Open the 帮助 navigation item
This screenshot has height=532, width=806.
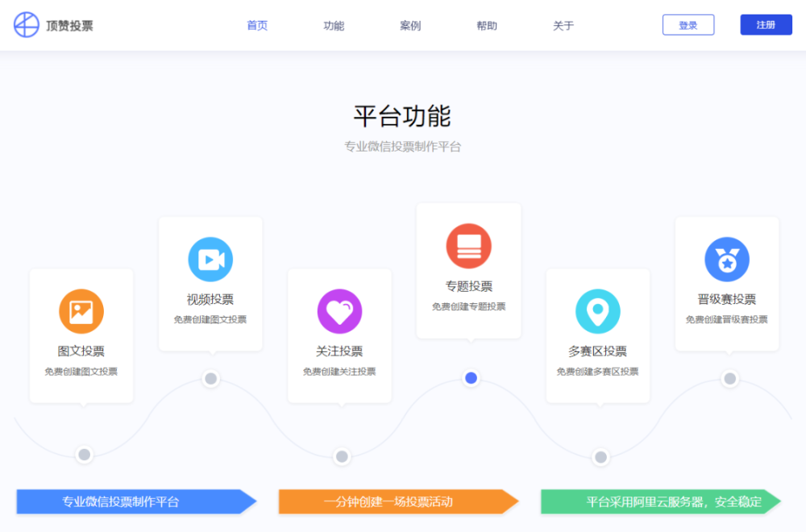[487, 26]
